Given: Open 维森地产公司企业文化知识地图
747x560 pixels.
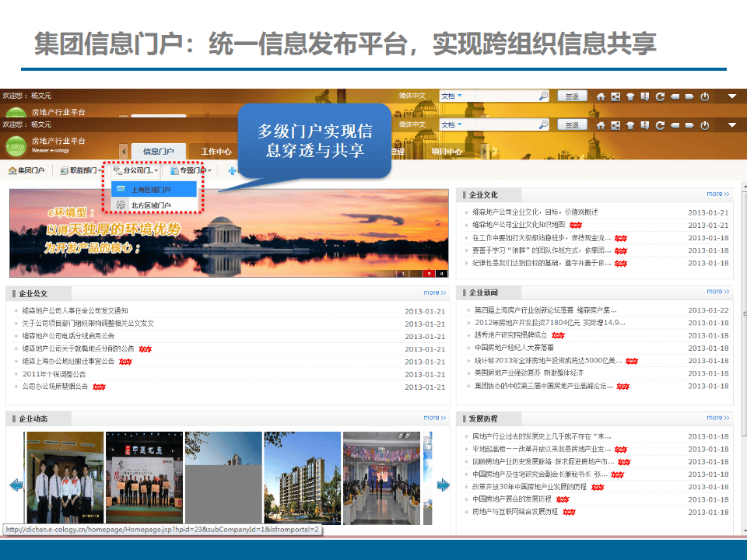Looking at the screenshot, I should point(519,225).
